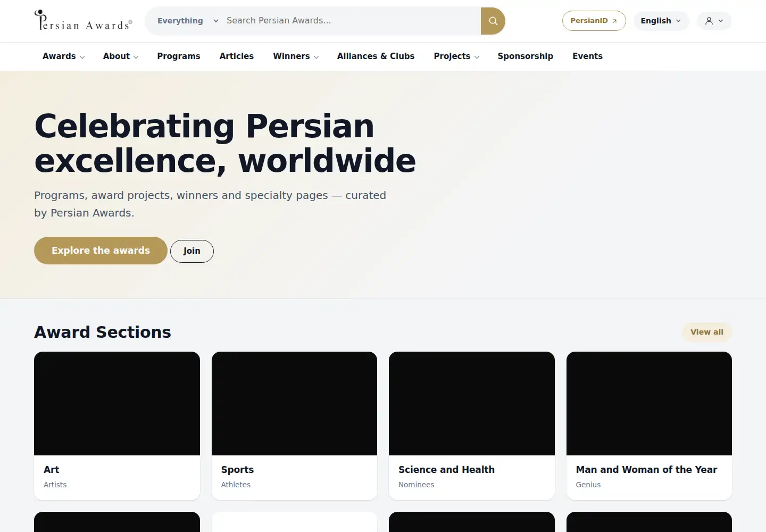Click Explore the awards button
The width and height of the screenshot is (766, 532).
(x=101, y=251)
